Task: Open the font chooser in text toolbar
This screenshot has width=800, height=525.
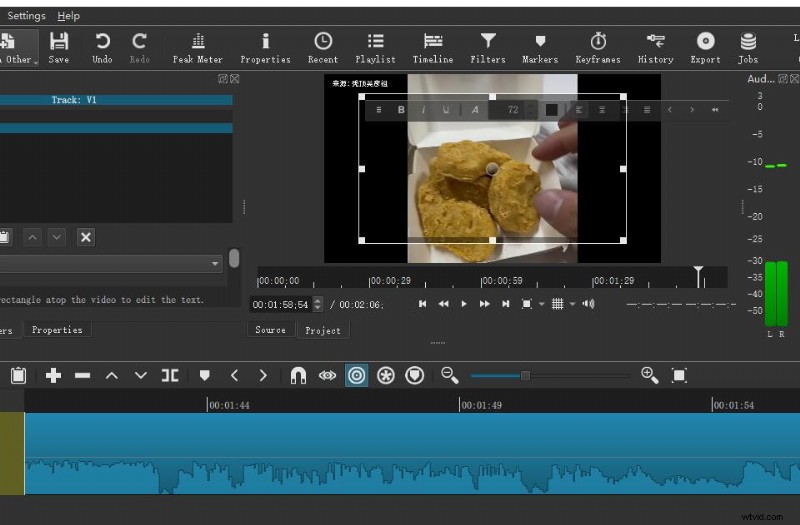Action: coord(475,110)
